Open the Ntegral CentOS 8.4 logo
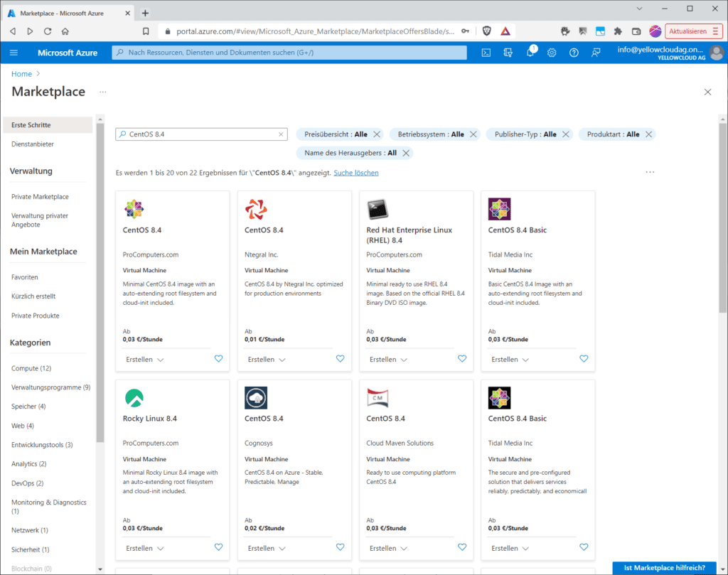Viewport: 728px width, 575px height. point(256,209)
